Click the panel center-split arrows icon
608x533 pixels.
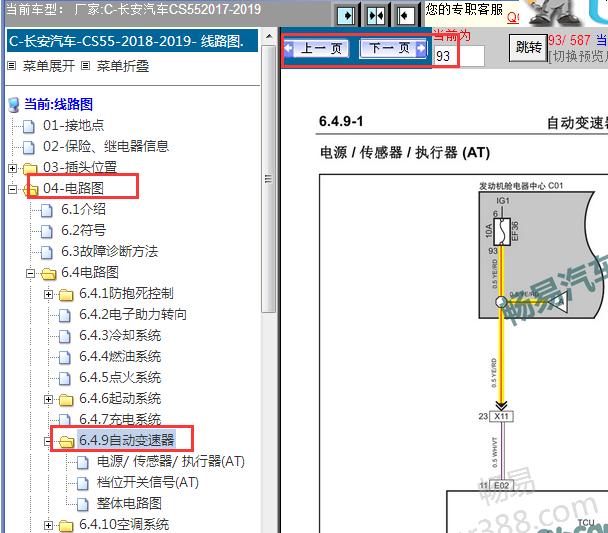(x=376, y=16)
